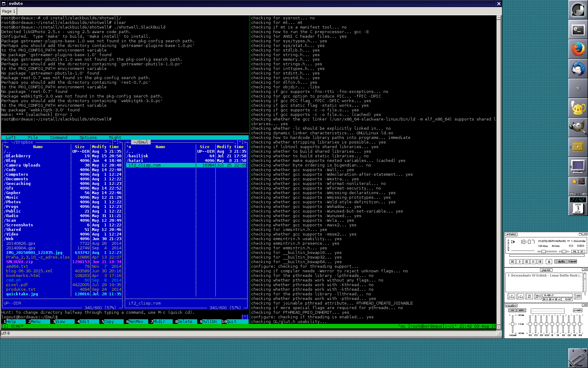Click the Mkdir function key button
Viewport: 588px width, 368px height.
click(159, 321)
